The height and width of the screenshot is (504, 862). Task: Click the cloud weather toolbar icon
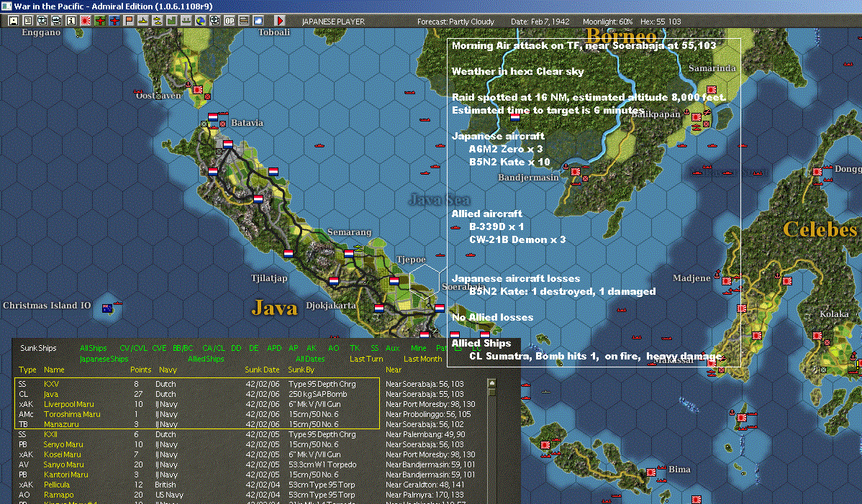tap(258, 21)
